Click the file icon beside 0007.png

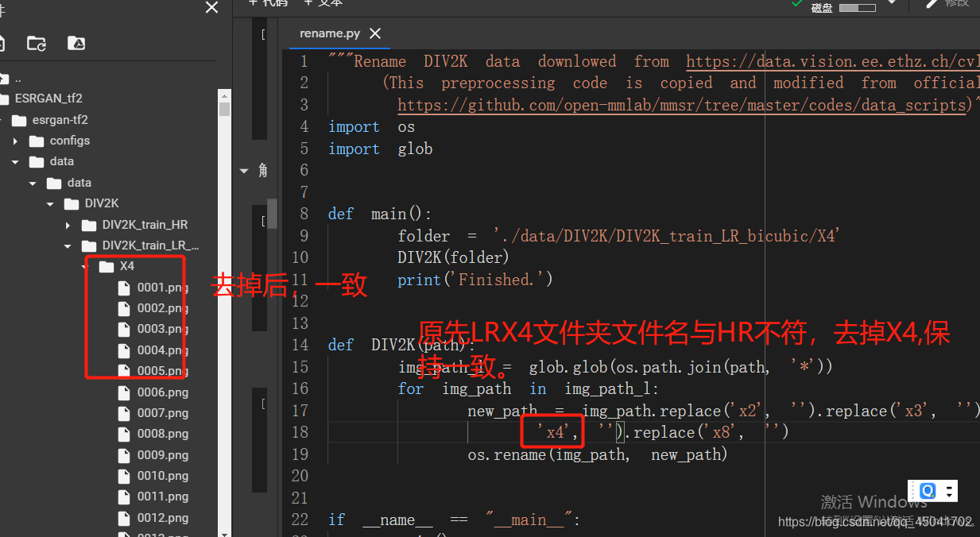point(124,413)
